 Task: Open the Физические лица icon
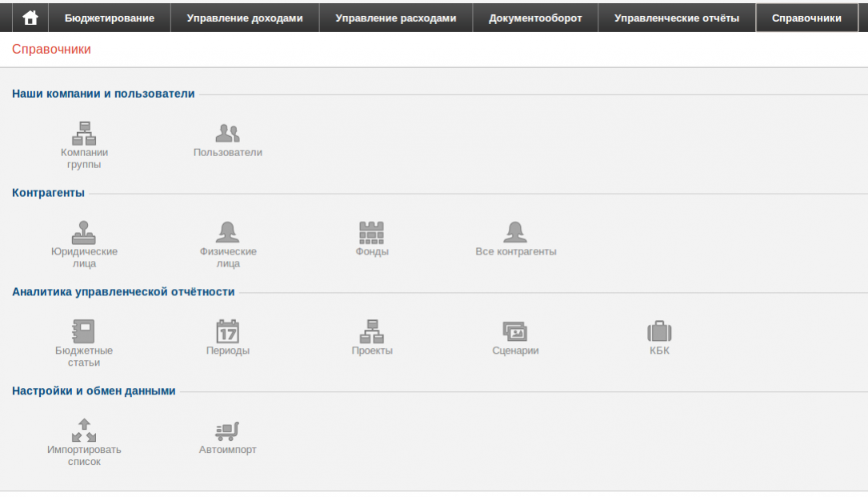point(228,232)
